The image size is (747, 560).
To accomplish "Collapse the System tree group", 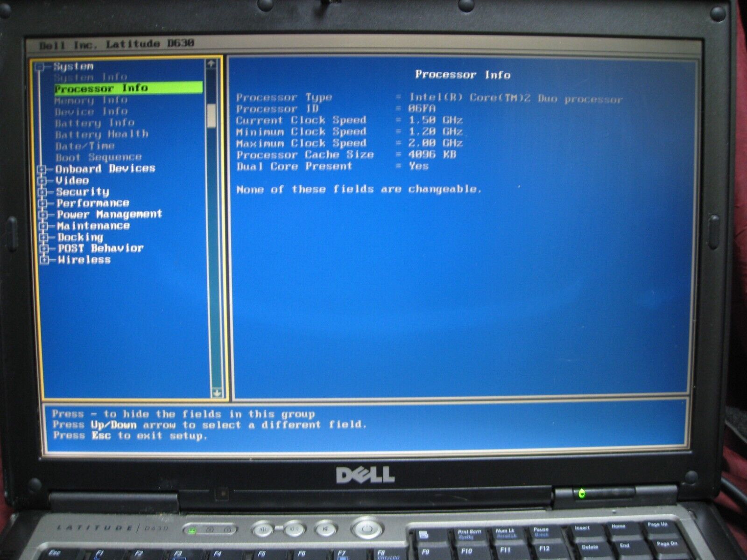I will click(41, 67).
